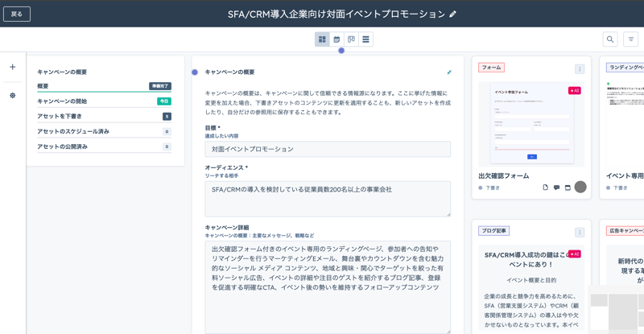Click the plus icon in the left sidebar
644x334 pixels.
tap(13, 67)
